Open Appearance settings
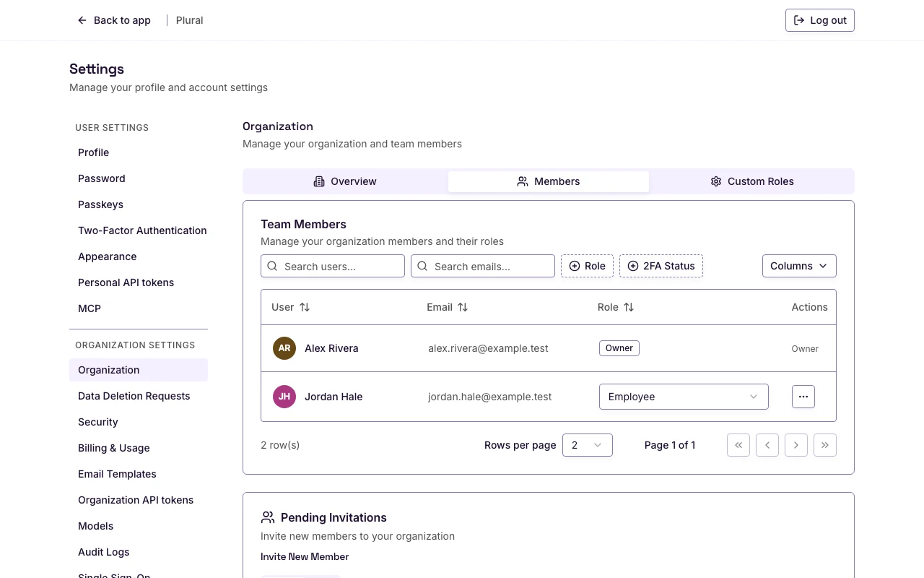 point(139,256)
